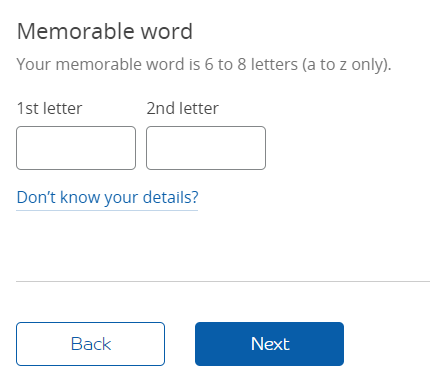The width and height of the screenshot is (430, 391).
Task: Activate the white outlined Back button
Action: pos(90,344)
